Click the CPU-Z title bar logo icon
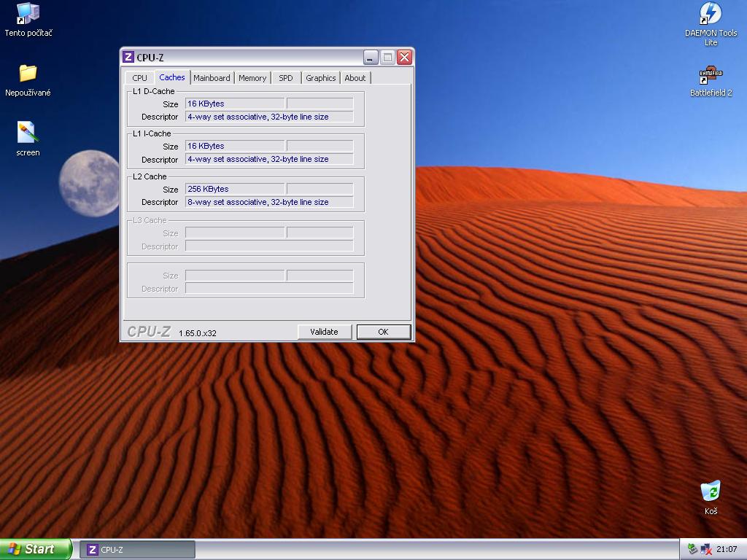Viewport: 747px width, 560px height. (x=128, y=58)
